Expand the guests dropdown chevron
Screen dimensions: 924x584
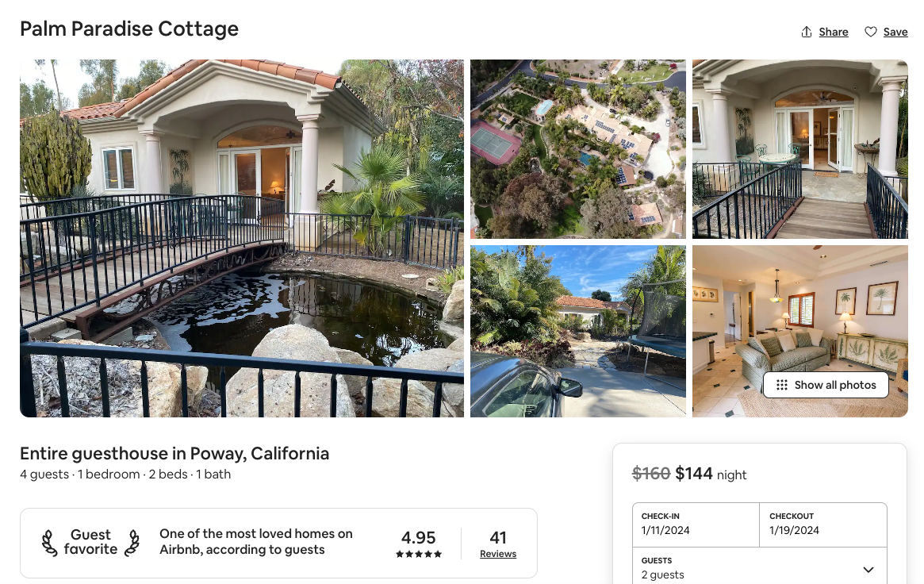[868, 569]
